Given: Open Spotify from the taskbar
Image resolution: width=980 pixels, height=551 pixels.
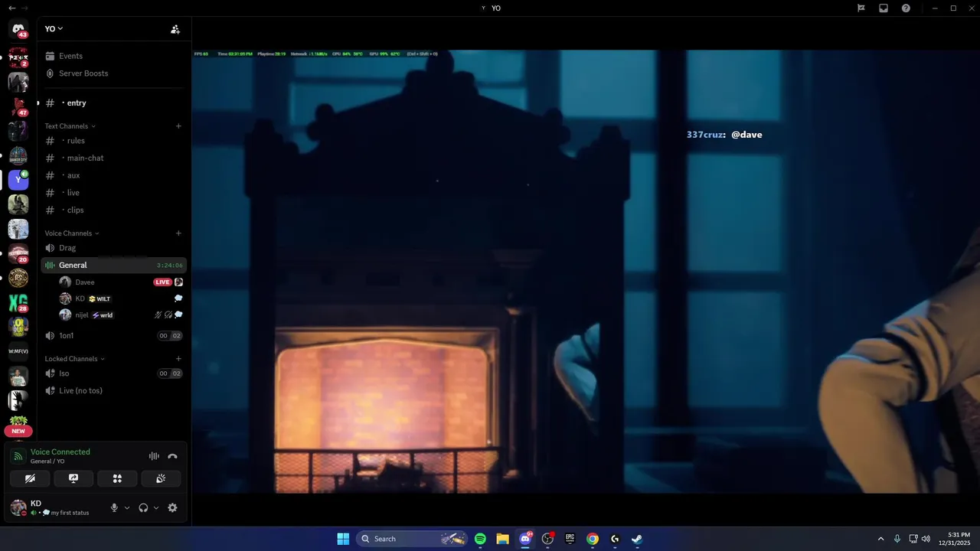Looking at the screenshot, I should pos(480,539).
